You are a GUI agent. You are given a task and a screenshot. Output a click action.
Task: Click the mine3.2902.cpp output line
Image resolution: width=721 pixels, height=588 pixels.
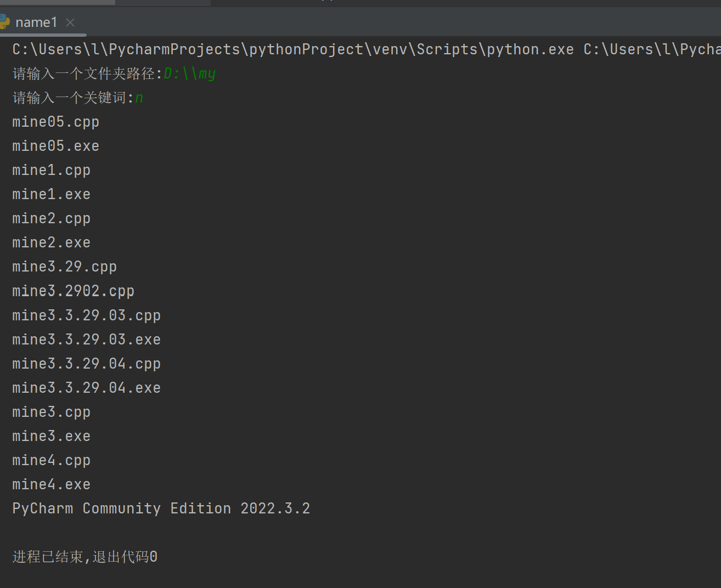pos(74,291)
